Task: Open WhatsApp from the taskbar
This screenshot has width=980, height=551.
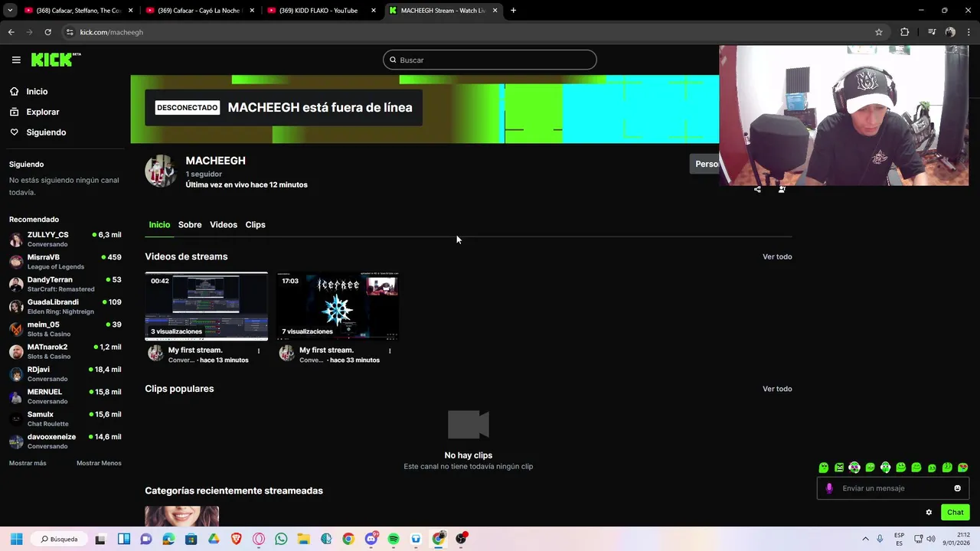Action: click(281, 539)
